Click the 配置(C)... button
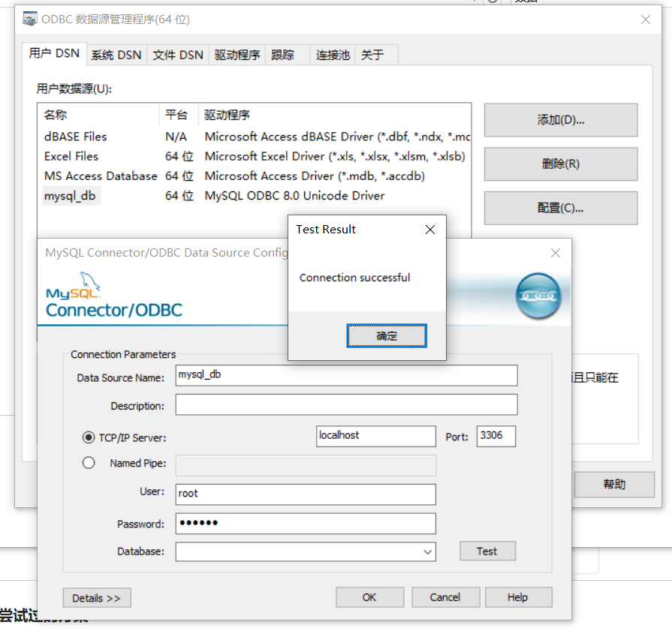This screenshot has width=672, height=631. click(x=561, y=208)
